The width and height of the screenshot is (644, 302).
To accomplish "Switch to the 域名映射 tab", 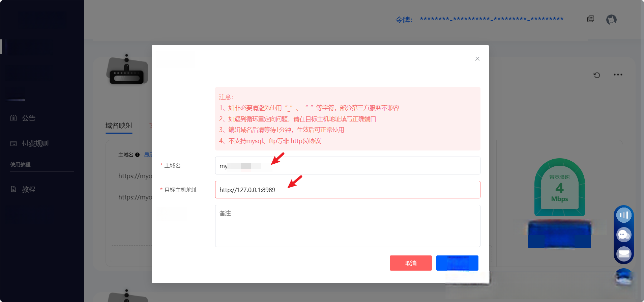I will [119, 126].
